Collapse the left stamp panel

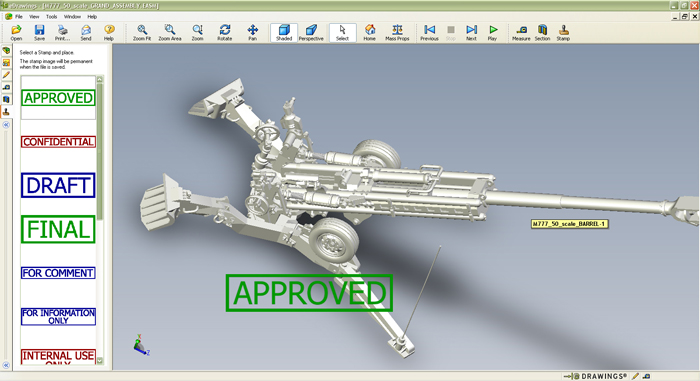point(6,125)
